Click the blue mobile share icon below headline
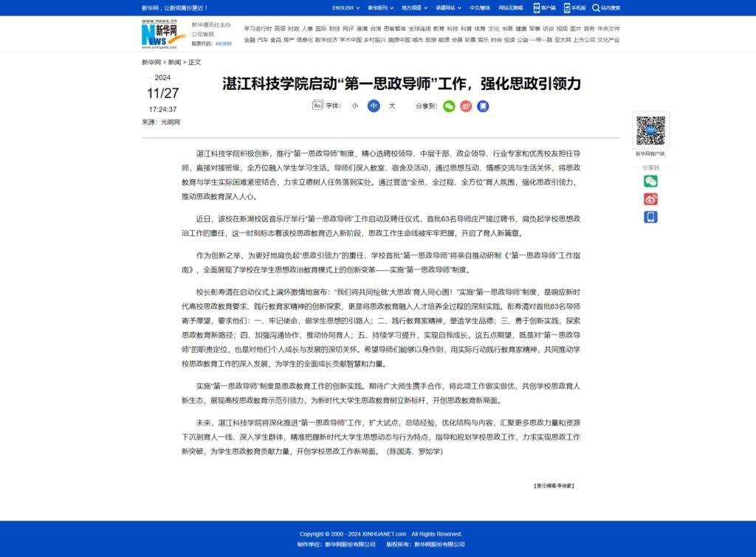 [x=483, y=106]
